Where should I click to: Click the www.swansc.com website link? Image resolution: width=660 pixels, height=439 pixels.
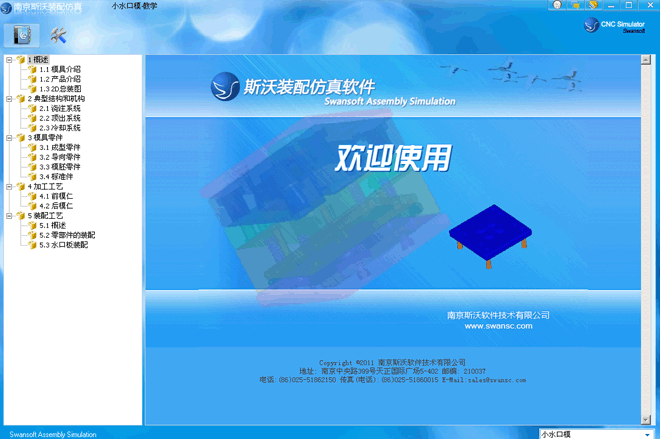click(498, 326)
